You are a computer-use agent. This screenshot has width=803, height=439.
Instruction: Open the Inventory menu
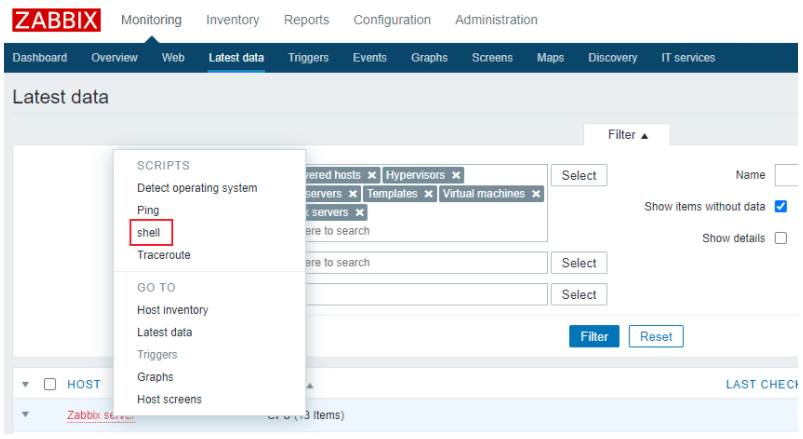pyautogui.click(x=233, y=20)
